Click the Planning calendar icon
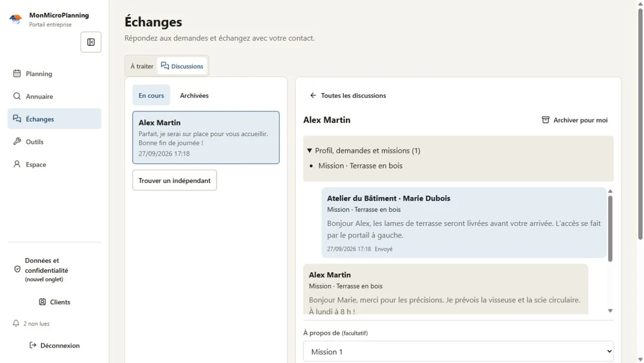Image resolution: width=644 pixels, height=363 pixels. (x=17, y=73)
